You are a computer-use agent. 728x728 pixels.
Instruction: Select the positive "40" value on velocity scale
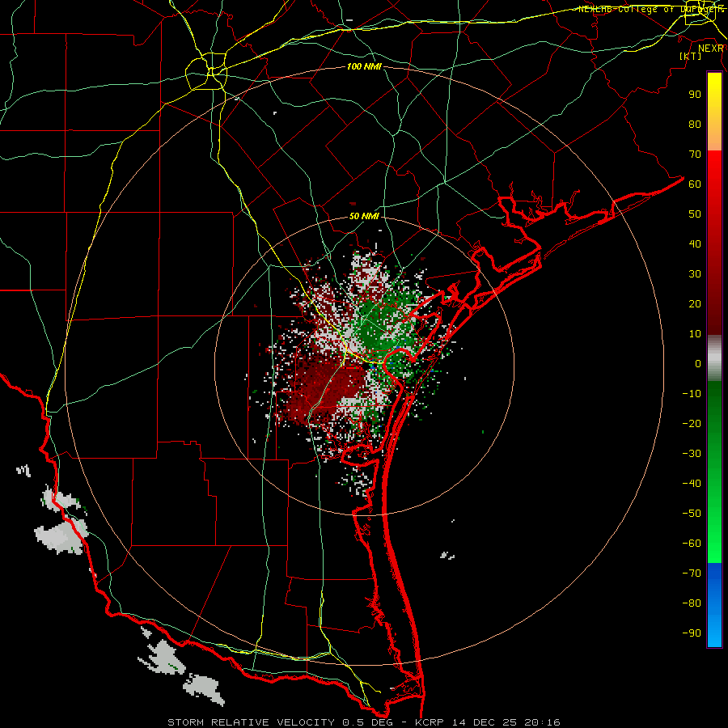point(695,244)
